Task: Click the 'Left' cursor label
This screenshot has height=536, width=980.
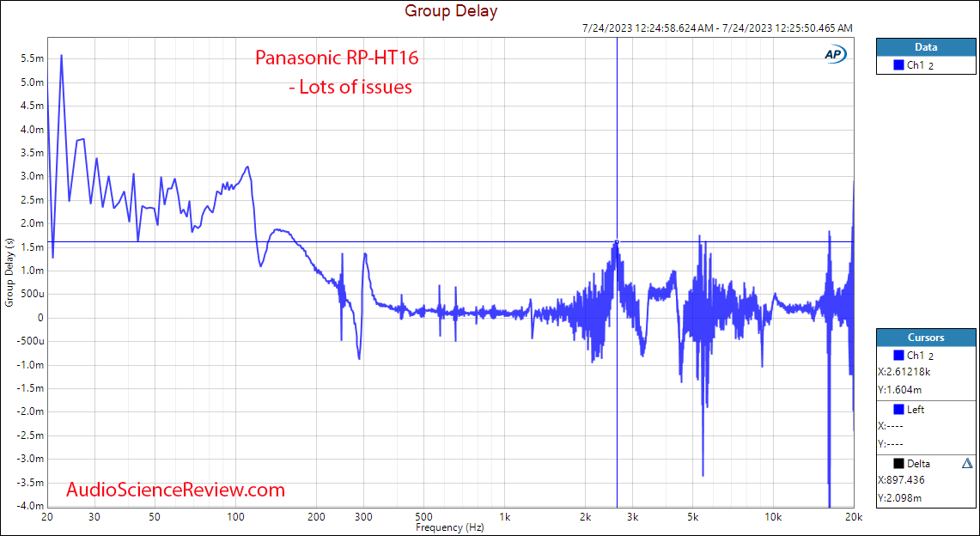Action: [916, 410]
